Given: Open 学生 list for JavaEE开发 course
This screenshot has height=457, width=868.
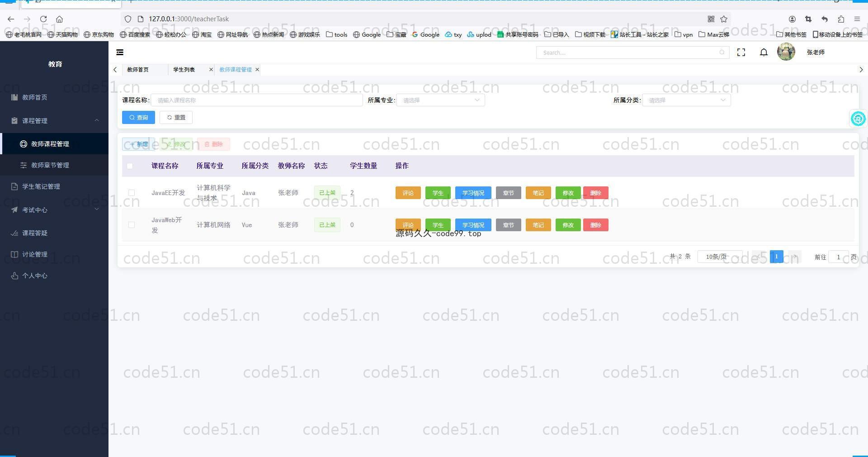Looking at the screenshot, I should [438, 193].
